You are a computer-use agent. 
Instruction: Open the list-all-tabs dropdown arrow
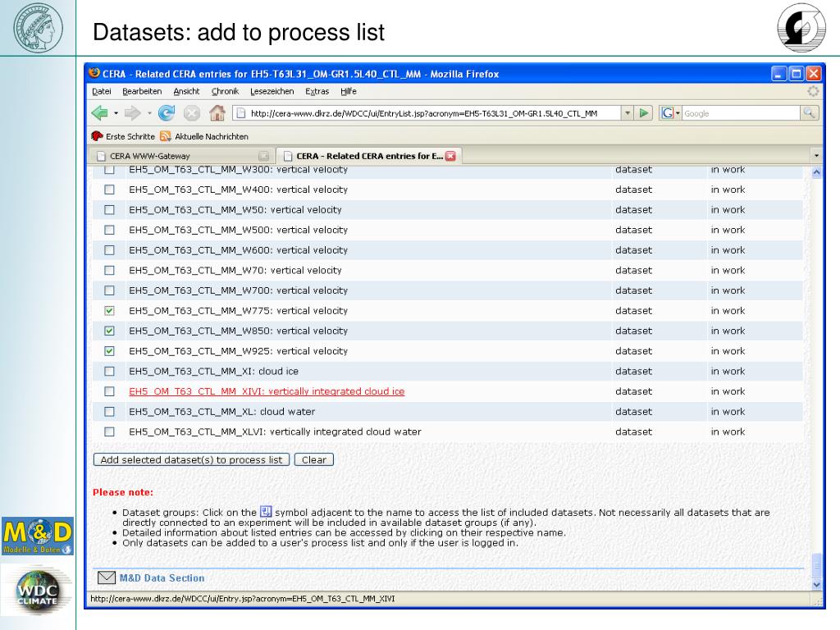pos(816,156)
